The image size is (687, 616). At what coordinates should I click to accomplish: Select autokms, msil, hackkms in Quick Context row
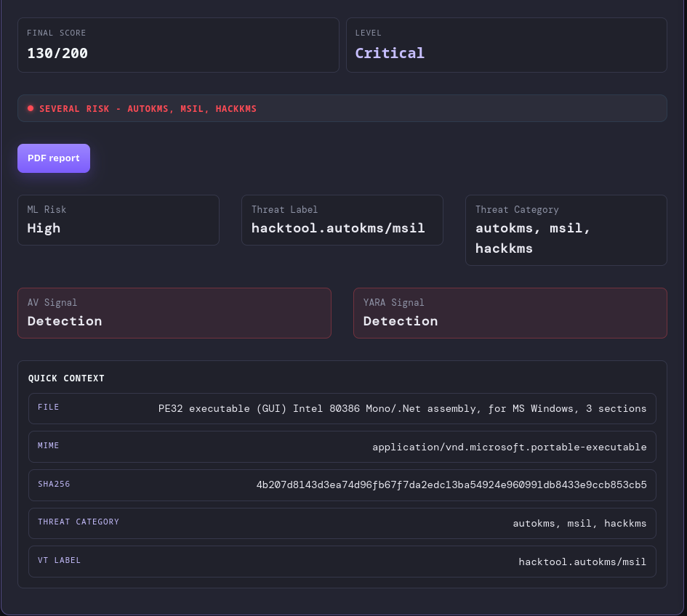point(579,524)
